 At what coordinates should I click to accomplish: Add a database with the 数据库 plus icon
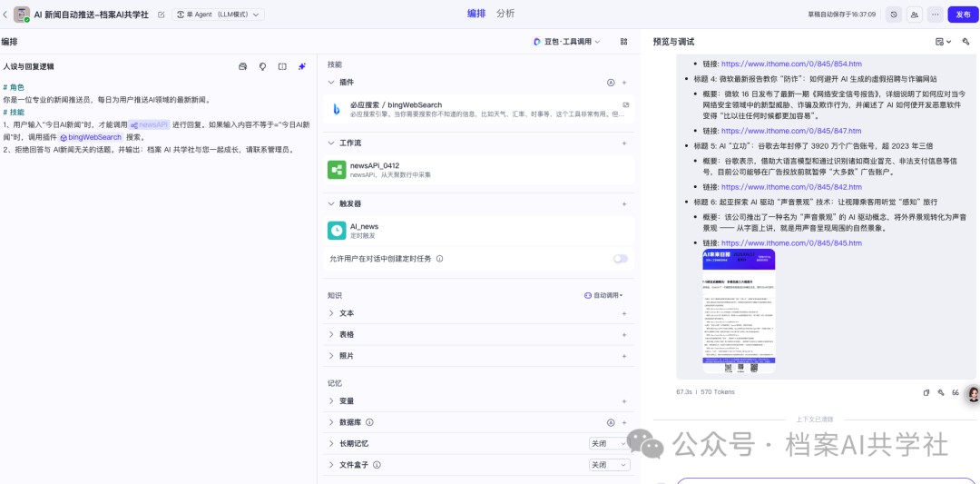(624, 423)
